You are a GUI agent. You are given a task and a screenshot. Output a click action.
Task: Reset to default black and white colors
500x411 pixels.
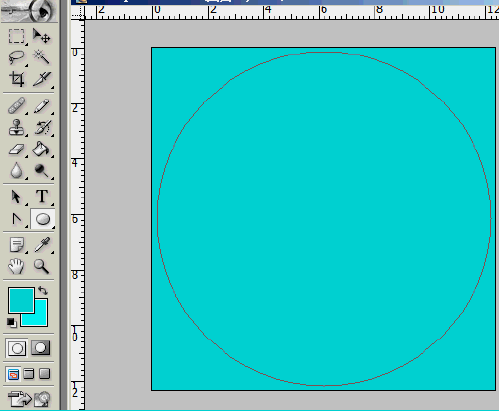[x=12, y=323]
